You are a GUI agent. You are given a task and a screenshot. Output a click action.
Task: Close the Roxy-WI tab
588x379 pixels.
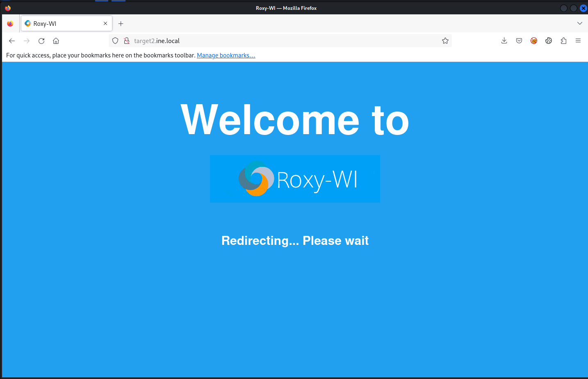coord(105,23)
